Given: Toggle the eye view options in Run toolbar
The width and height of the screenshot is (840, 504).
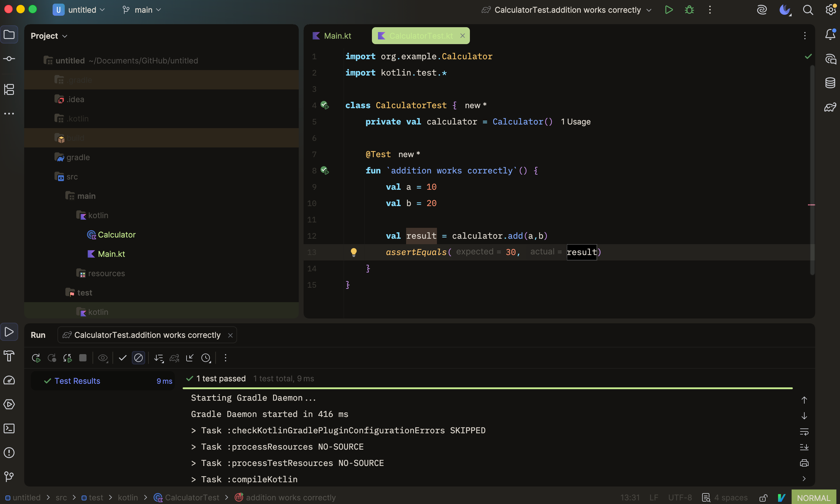Looking at the screenshot, I should pyautogui.click(x=103, y=358).
